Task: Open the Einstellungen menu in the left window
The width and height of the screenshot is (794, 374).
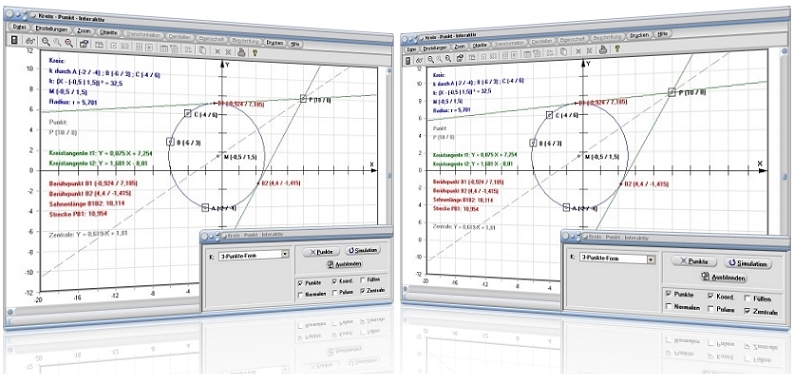Action: point(51,29)
